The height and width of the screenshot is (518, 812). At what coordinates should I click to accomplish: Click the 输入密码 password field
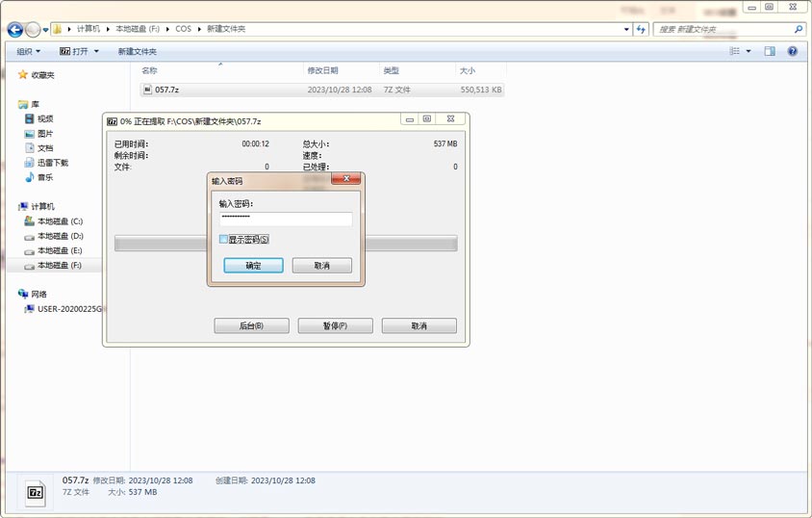(285, 219)
